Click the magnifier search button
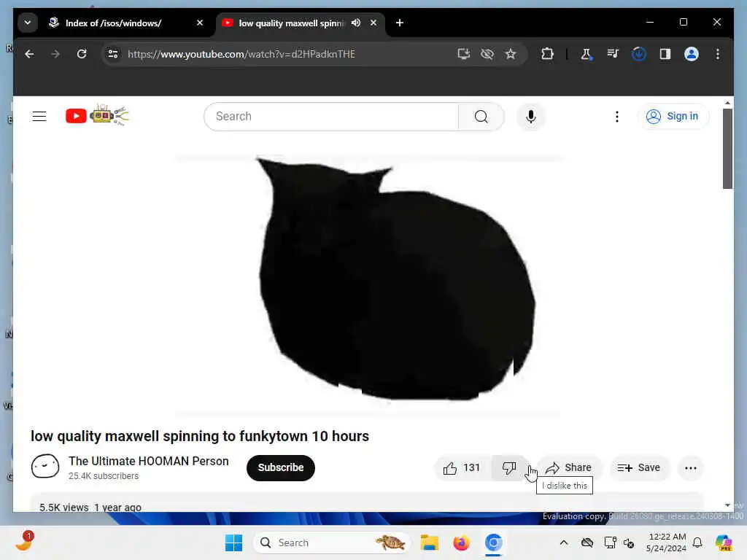747x560 pixels. pos(481,117)
